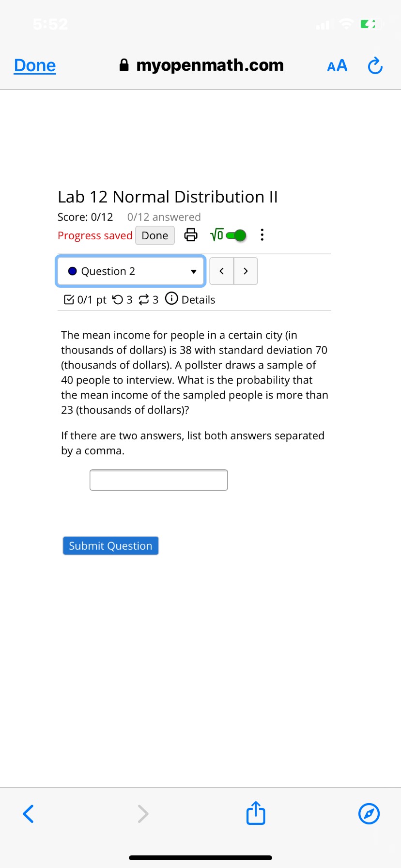Tap the lock icon beside myopenmath.com
The height and width of the screenshot is (868, 401).
(x=124, y=64)
